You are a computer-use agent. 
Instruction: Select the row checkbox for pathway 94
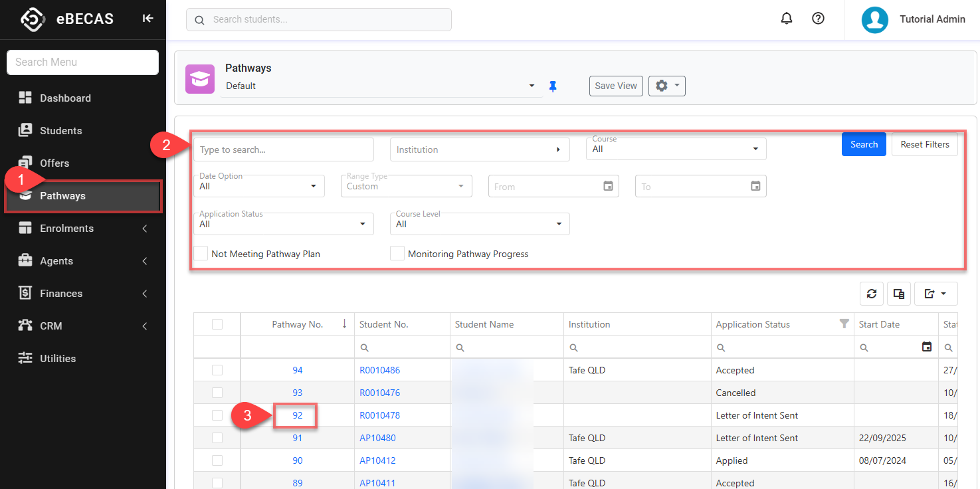[217, 370]
